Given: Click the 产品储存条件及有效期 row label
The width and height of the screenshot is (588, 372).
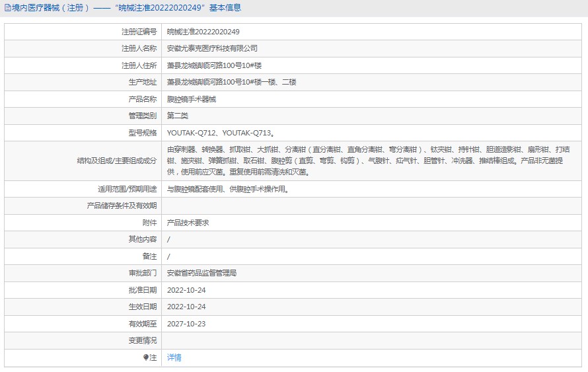Looking at the screenshot, I should click(122, 205).
